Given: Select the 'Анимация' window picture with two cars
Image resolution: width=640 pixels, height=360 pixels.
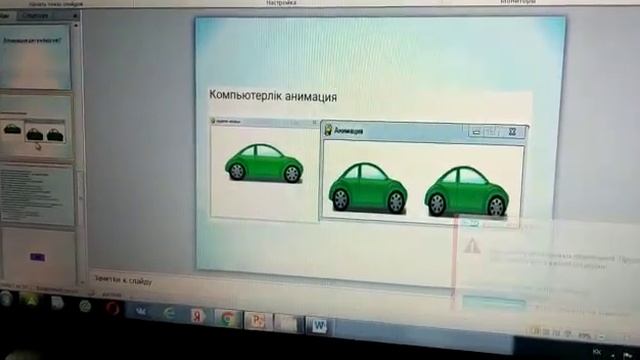Looking at the screenshot, I should tap(424, 173).
